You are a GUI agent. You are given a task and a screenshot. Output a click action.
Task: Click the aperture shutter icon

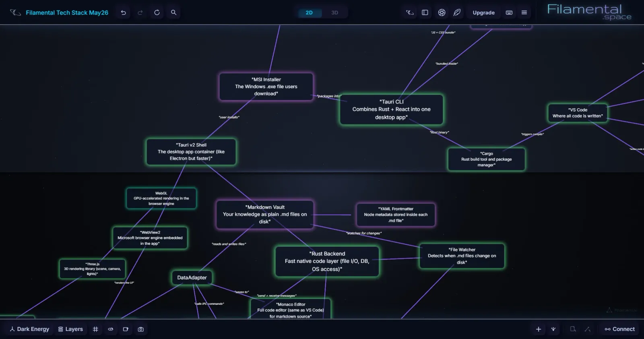point(442,12)
